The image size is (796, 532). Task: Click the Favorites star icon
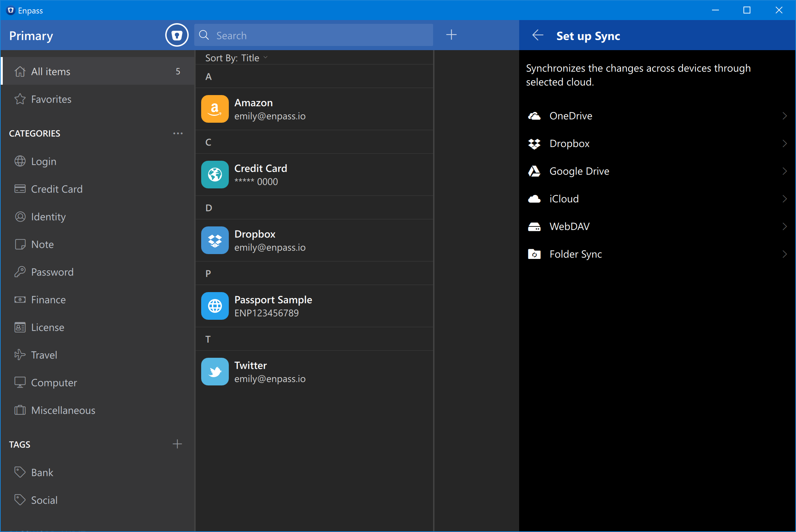pos(20,99)
